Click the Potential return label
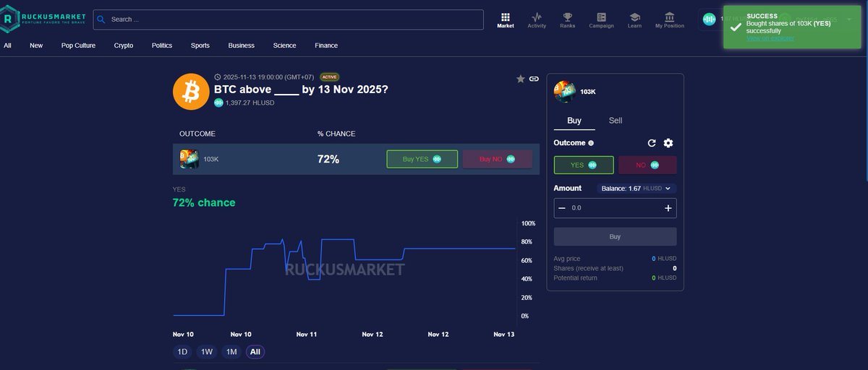This screenshot has height=370, width=868. (x=576, y=277)
